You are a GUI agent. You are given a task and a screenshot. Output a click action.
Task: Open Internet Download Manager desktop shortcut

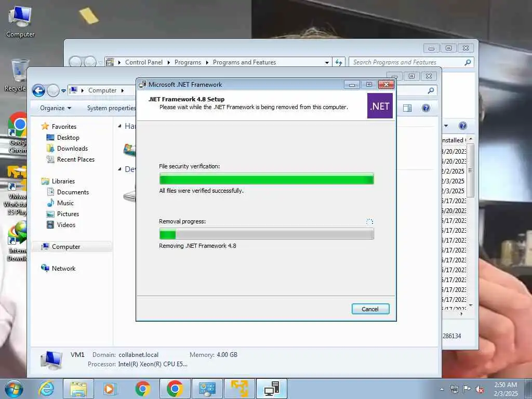click(x=17, y=241)
